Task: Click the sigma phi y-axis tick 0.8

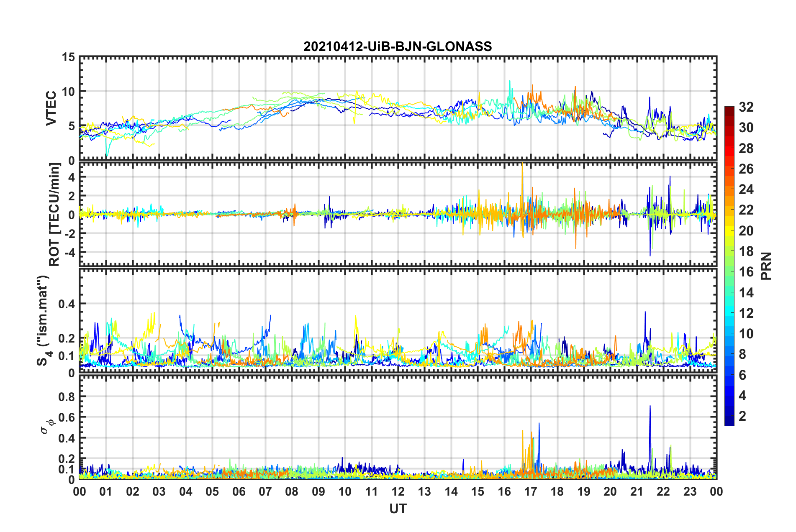Action: point(67,396)
